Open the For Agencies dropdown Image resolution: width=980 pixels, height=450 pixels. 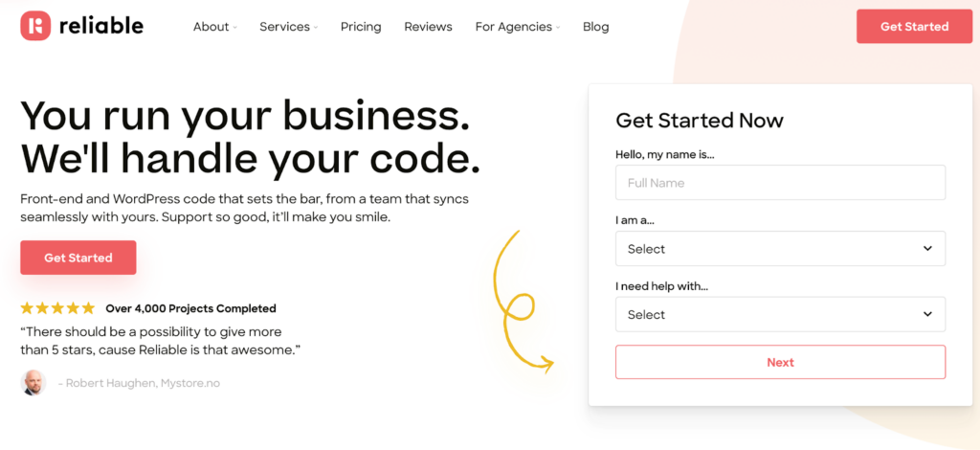pyautogui.click(x=518, y=27)
